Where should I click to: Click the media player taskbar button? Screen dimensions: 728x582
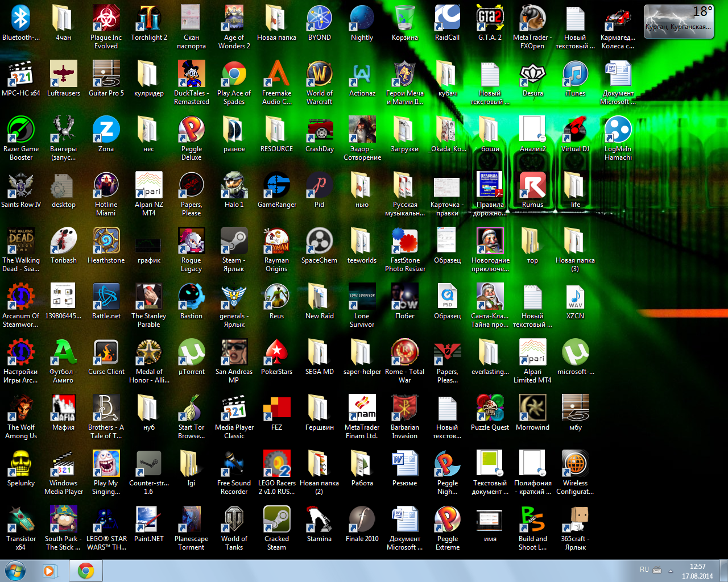(x=50, y=571)
